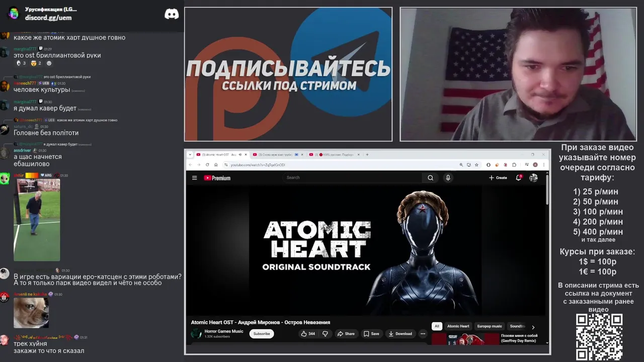This screenshot has width=644, height=362.
Task: Open 'Позови меня с собой' recommended video thumbnail
Action: (465, 339)
